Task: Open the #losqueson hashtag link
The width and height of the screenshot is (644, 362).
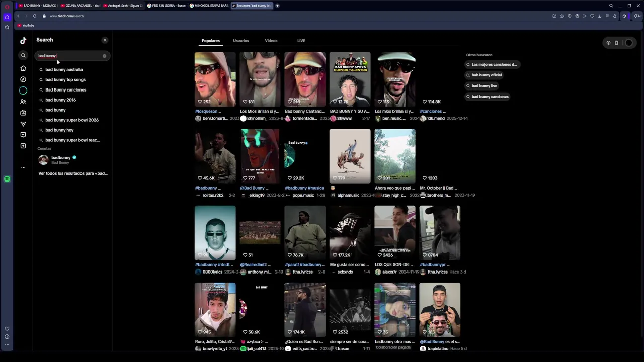Action: [208, 111]
